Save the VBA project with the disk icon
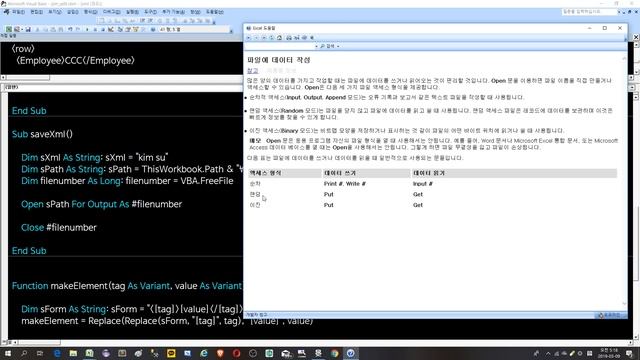This screenshot has width=640, height=360. pos(28,29)
